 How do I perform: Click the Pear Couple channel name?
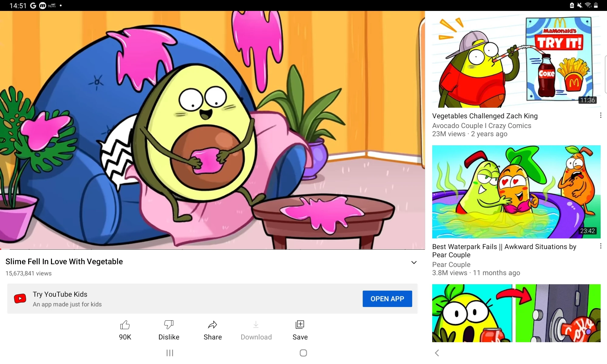pyautogui.click(x=451, y=265)
